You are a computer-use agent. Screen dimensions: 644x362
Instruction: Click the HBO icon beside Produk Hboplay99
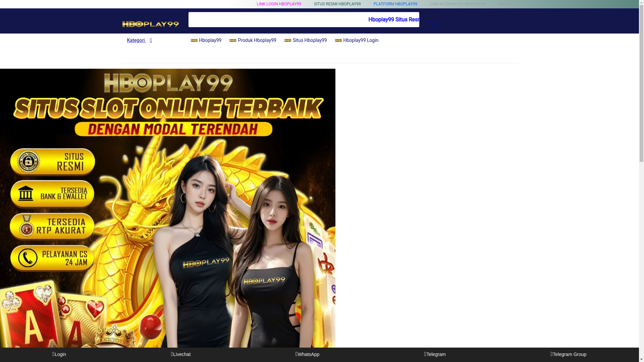[x=233, y=41]
